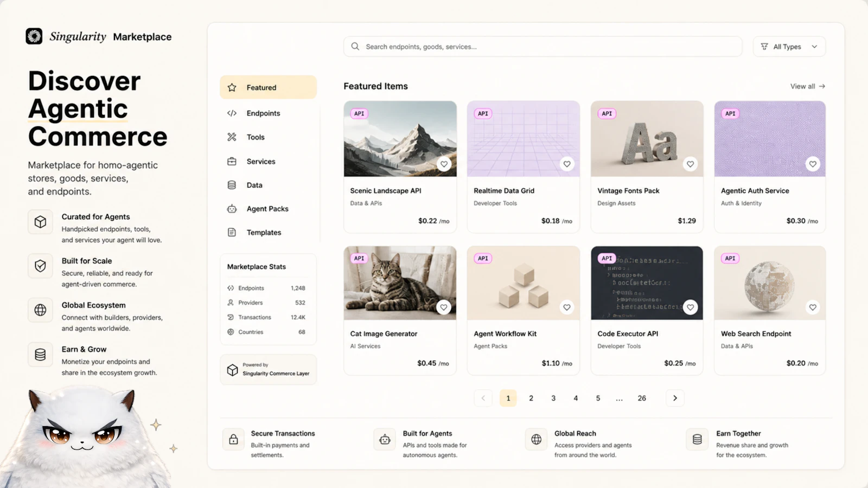Click the Curated for Agents cube icon
Screen dimensions: 868x488
pos(41,222)
